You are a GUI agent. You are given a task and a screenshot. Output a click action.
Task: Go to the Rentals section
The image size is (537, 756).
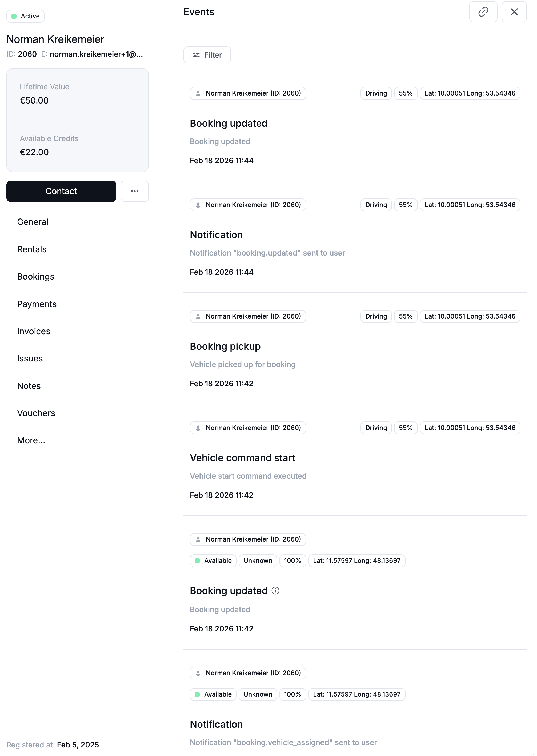click(32, 249)
